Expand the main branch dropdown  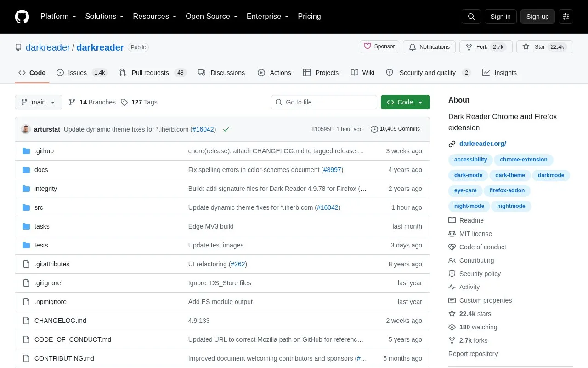click(x=39, y=102)
